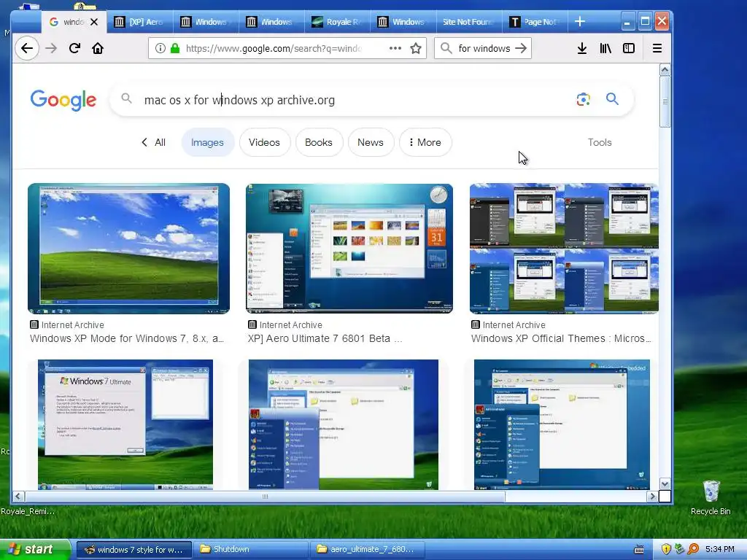Viewport: 747px width, 560px height.
Task: Open the Windows Embedded screenshot thumbnail
Action: click(562, 425)
